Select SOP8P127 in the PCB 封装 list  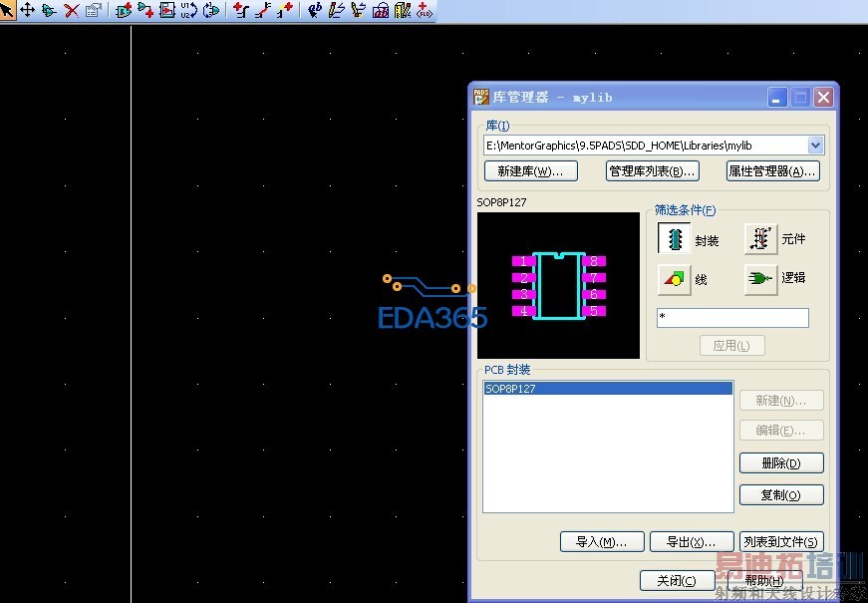[608, 389]
